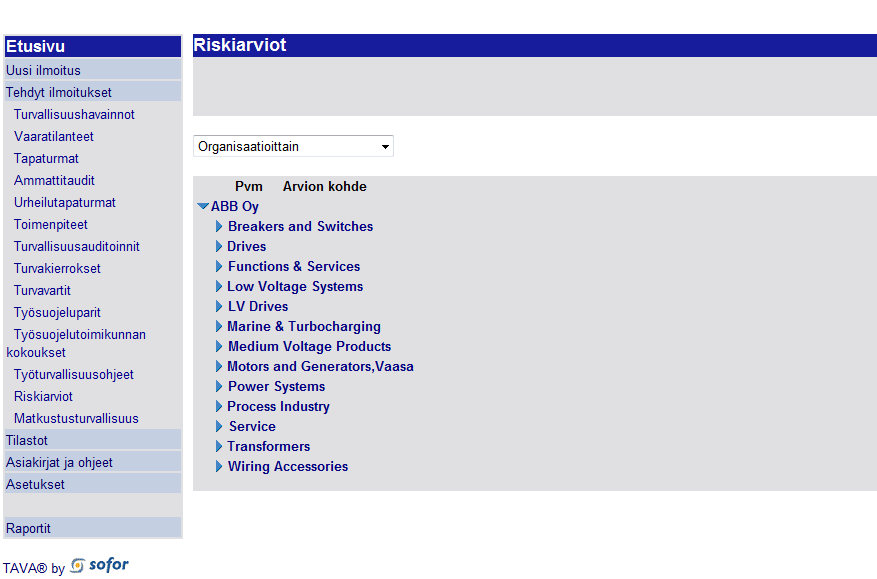Open Tilastot menu item
This screenshot has height=579, width=877.
pyautogui.click(x=93, y=440)
